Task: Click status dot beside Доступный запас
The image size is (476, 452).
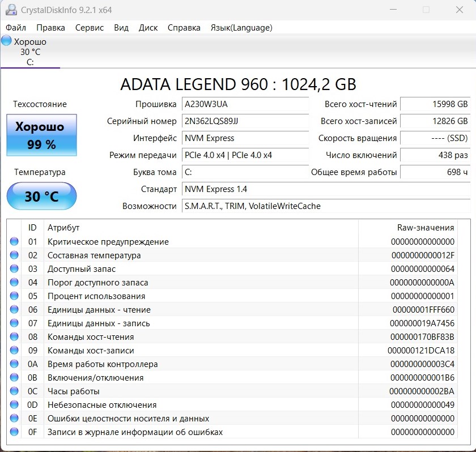Action: click(14, 269)
